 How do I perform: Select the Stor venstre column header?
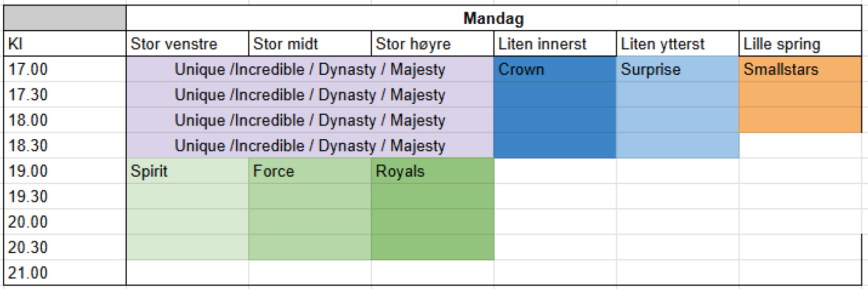pos(187,44)
